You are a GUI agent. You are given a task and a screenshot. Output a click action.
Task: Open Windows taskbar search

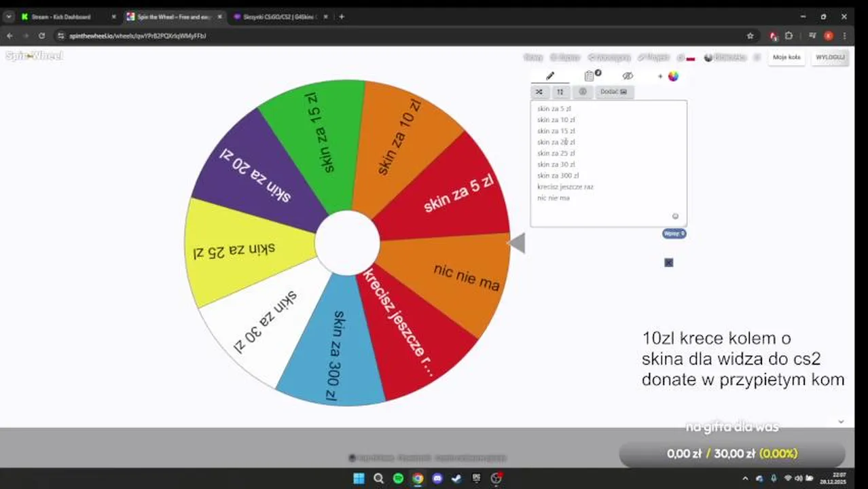(379, 478)
